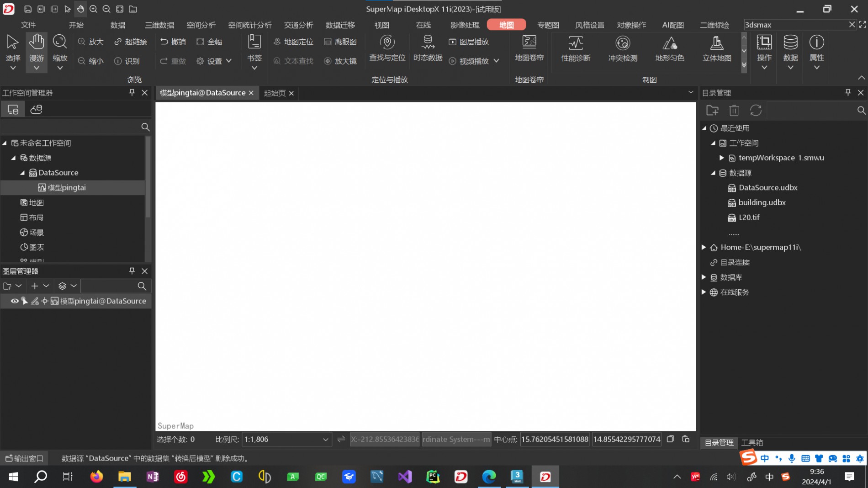
Task: Click the 缩小 zoom-out button
Action: pos(91,61)
